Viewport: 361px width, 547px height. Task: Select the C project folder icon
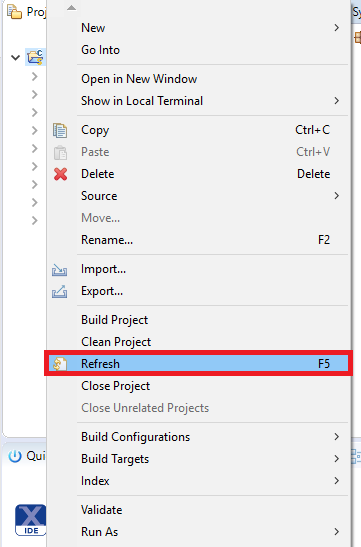[x=35, y=57]
